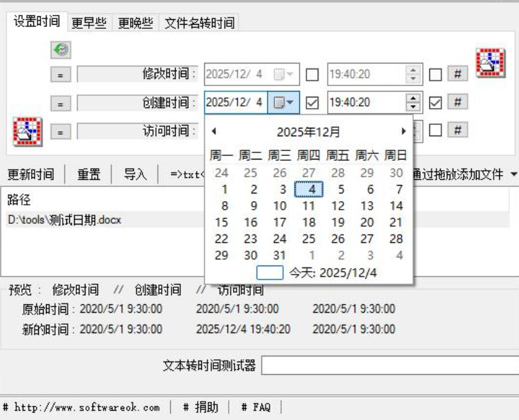Uncheck the 创建时间 date checkbox

(x=312, y=103)
